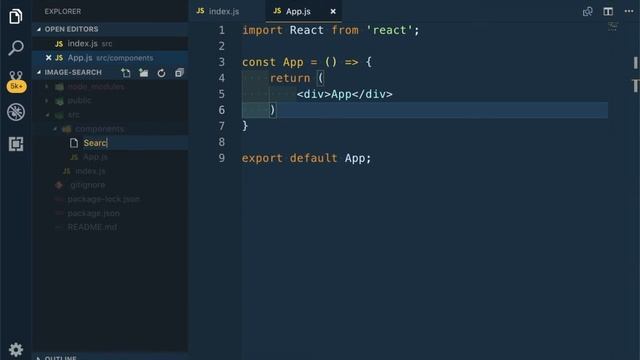The height and width of the screenshot is (360, 640).
Task: Collapse the components folder
Action: coord(99,129)
